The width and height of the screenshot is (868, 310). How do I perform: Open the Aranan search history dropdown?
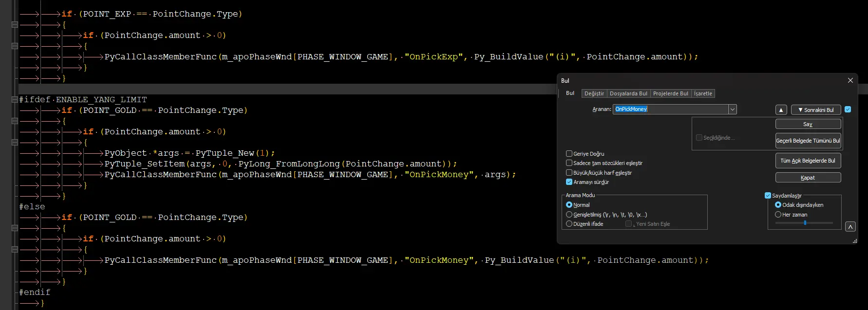(732, 109)
